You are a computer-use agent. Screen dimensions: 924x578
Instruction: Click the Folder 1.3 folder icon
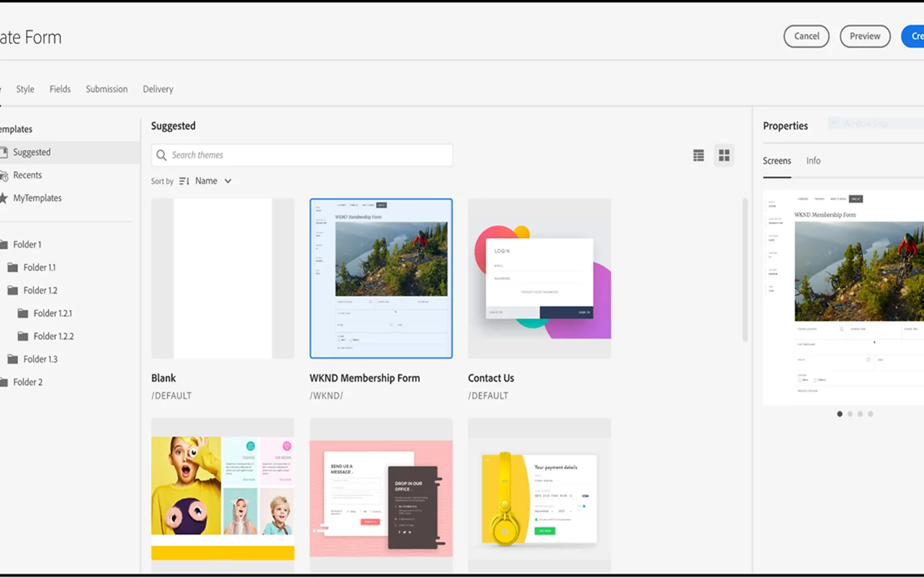click(13, 359)
